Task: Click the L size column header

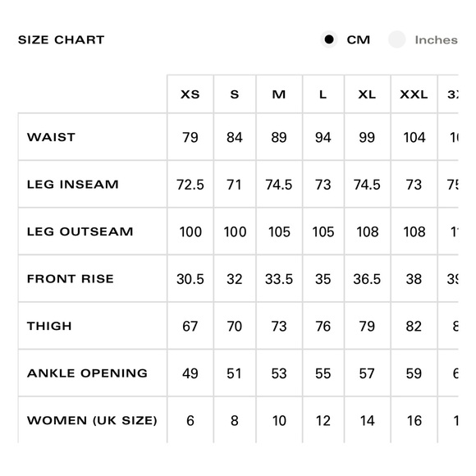Action: click(323, 94)
